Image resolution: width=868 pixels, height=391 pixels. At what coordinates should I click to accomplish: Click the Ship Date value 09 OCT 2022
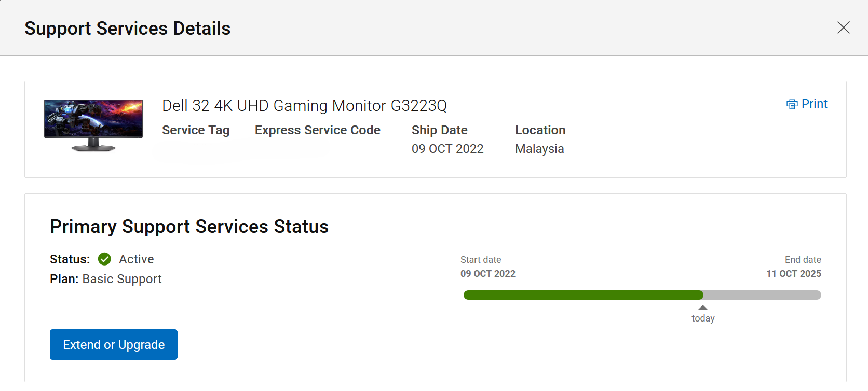click(x=447, y=149)
